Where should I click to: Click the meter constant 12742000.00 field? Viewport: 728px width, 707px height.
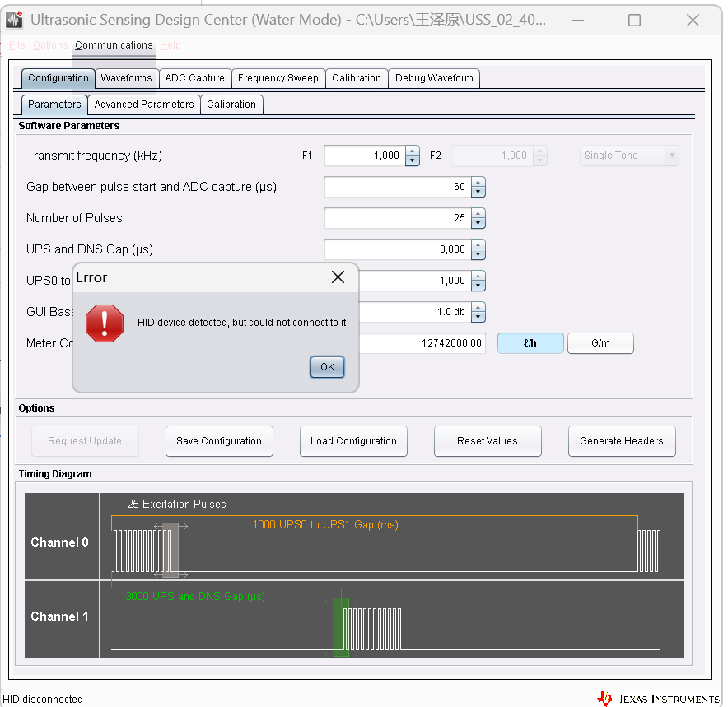[x=422, y=343]
